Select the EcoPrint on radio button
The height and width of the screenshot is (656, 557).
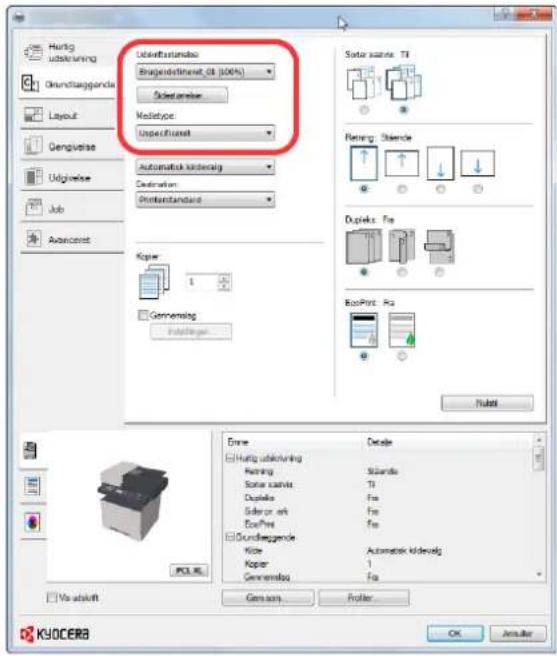pos(402,356)
